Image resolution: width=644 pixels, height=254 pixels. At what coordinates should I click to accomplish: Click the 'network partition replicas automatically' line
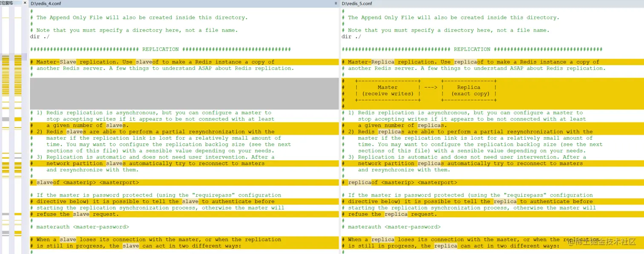pyautogui.click(x=493, y=164)
